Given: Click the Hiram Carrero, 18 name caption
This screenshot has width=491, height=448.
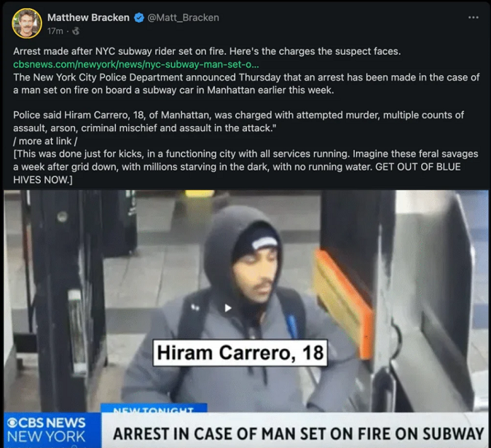Looking at the screenshot, I should pos(240,353).
